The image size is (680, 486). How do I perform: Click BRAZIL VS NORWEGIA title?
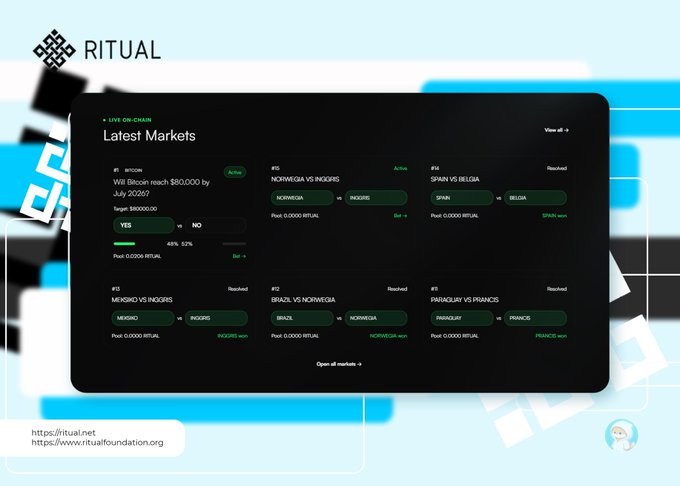[x=303, y=300]
